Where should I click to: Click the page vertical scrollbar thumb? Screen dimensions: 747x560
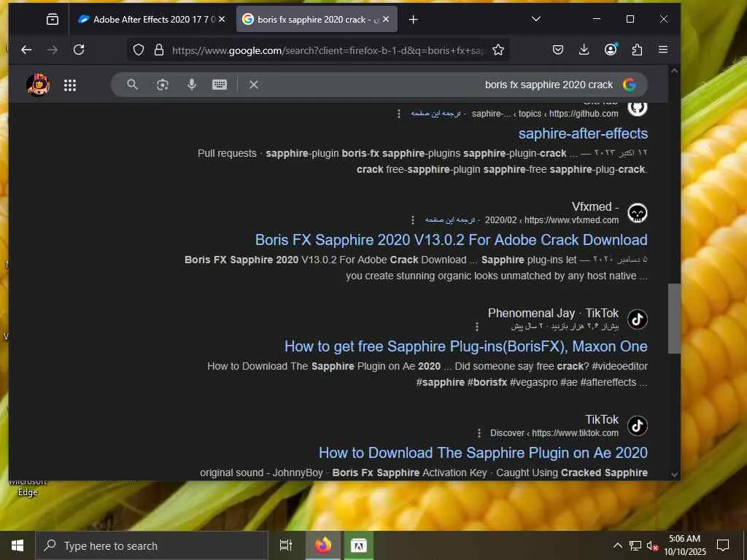(x=674, y=319)
